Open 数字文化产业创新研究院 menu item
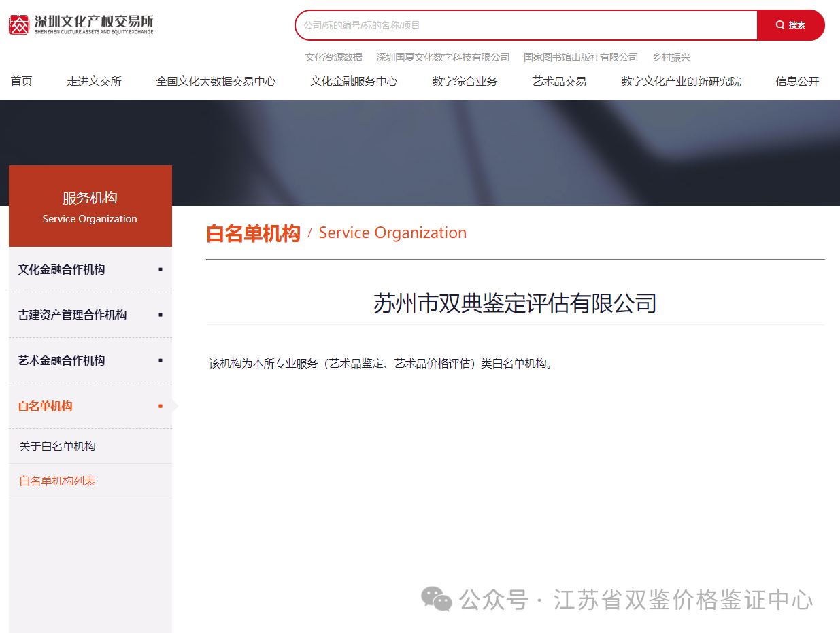The width and height of the screenshot is (840, 633). (681, 82)
